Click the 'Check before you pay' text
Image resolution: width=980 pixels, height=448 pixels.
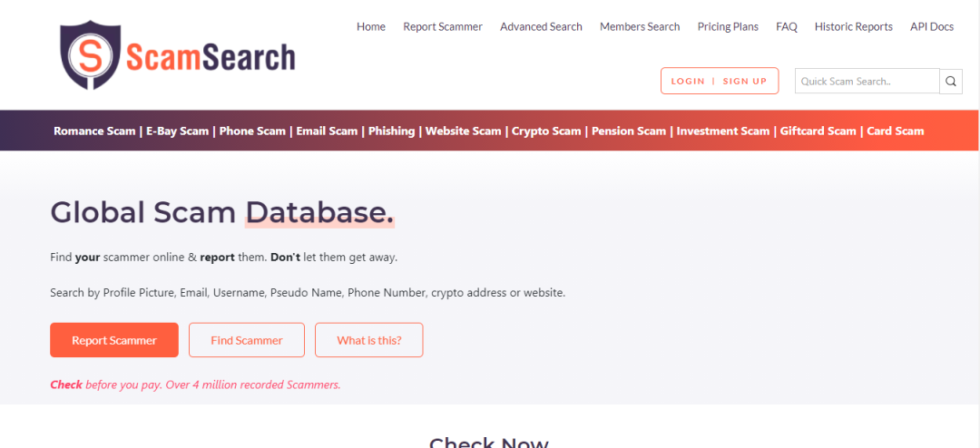[196, 385]
